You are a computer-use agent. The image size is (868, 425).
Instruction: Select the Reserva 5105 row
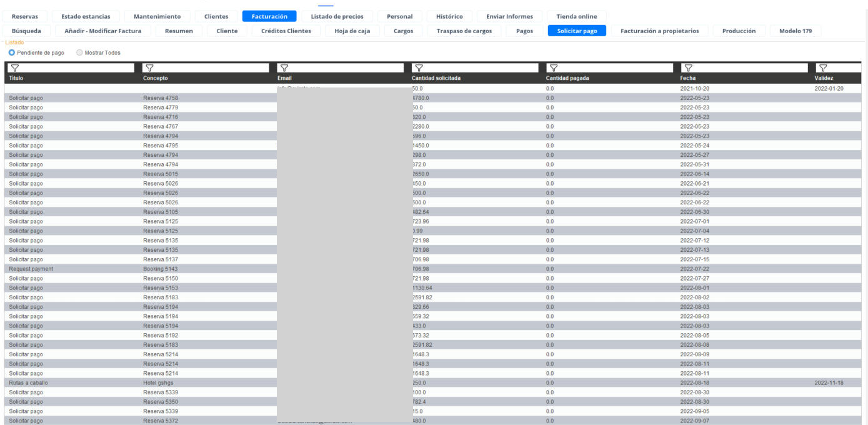433,212
